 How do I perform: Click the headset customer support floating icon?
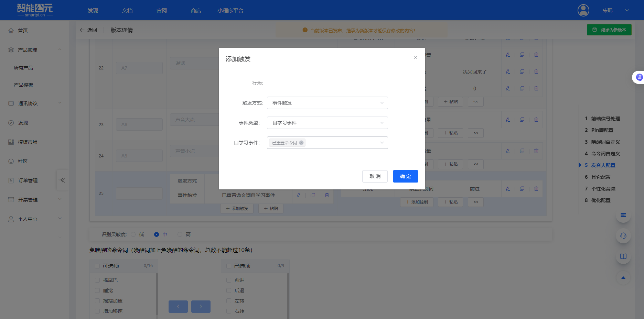[x=623, y=236]
